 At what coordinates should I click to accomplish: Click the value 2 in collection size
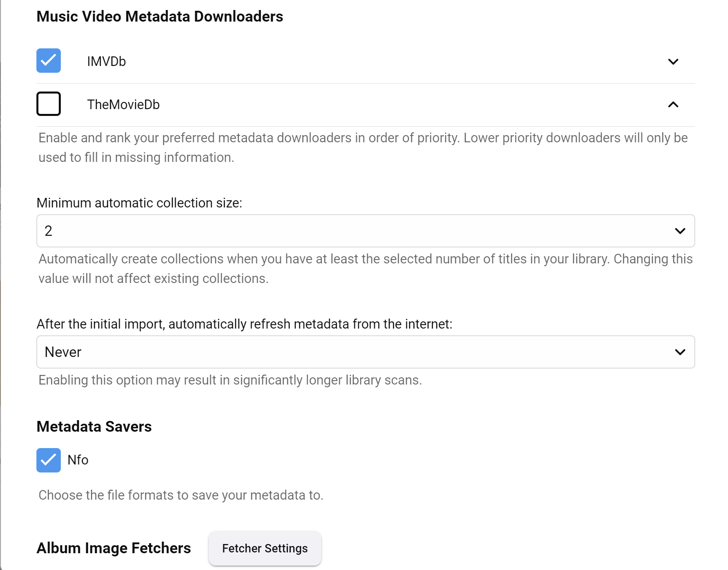48,231
